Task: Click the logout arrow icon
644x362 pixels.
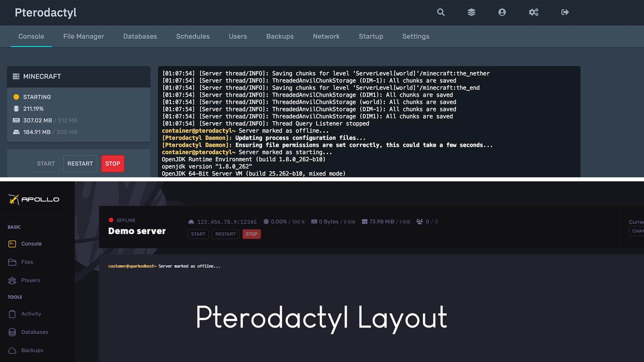Action: (565, 12)
